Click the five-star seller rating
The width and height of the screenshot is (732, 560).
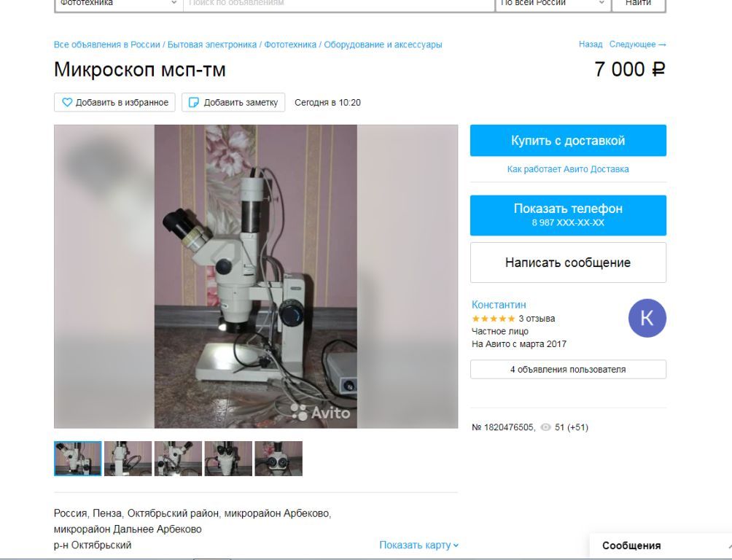tap(493, 319)
